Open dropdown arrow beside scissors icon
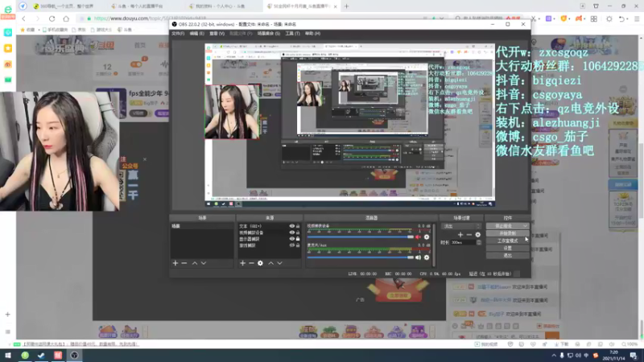This screenshot has height=362, width=644. pos(538,19)
